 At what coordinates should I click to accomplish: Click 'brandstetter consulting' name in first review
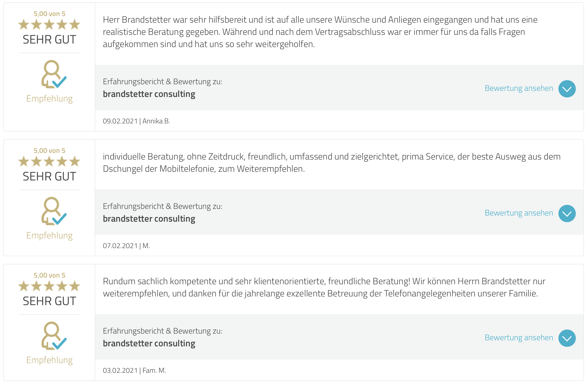tap(149, 94)
